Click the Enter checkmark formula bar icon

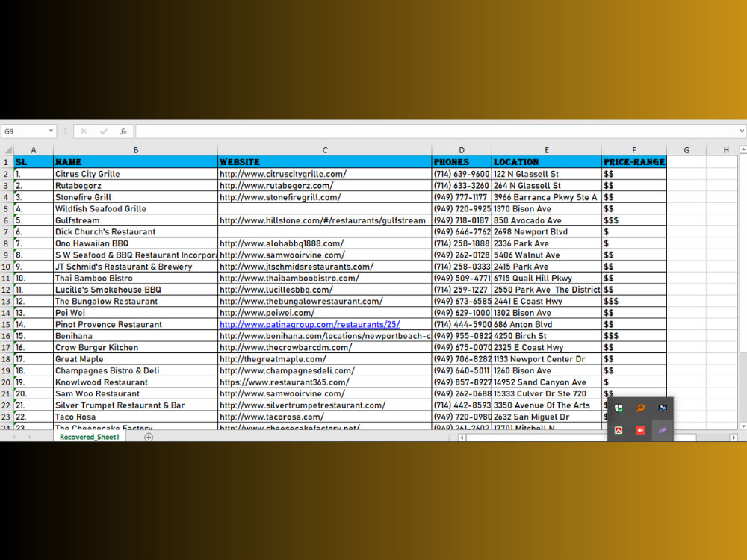103,131
